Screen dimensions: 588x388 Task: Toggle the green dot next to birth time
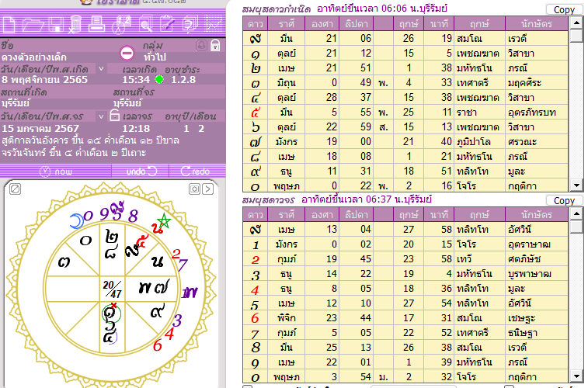point(158,79)
